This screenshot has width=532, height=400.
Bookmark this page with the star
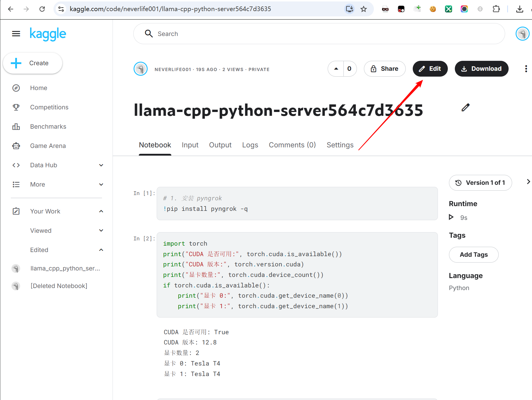point(364,9)
